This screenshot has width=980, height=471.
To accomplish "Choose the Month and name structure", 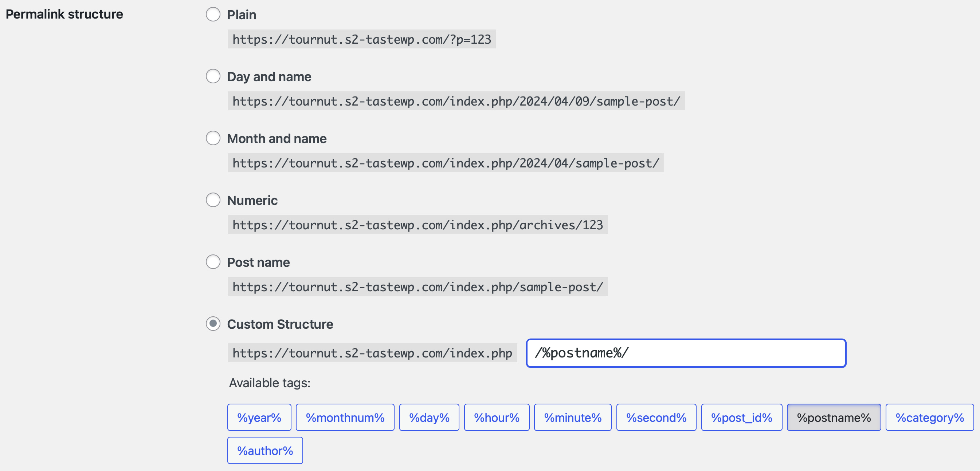I will click(x=213, y=138).
